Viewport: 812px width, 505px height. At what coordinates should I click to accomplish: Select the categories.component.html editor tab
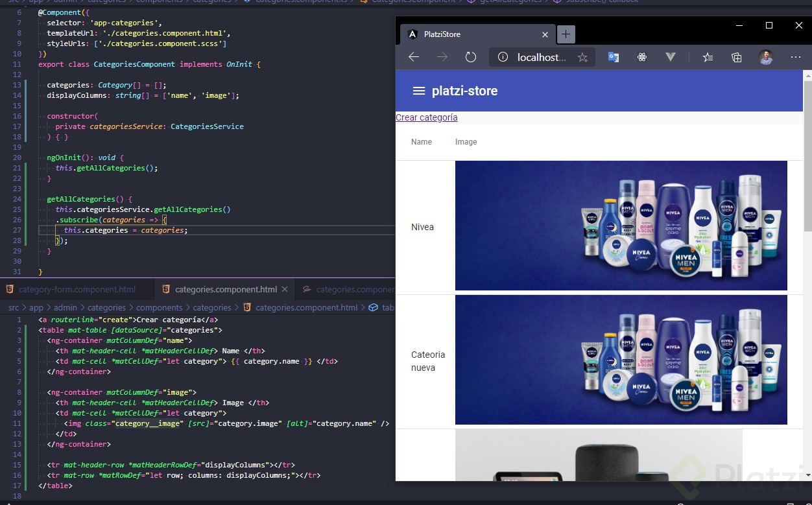226,289
